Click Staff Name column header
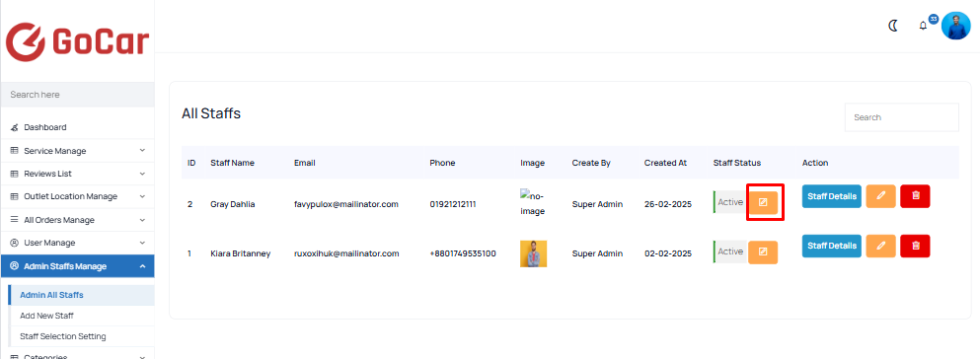Viewport: 980px width, 359px height. 233,163
